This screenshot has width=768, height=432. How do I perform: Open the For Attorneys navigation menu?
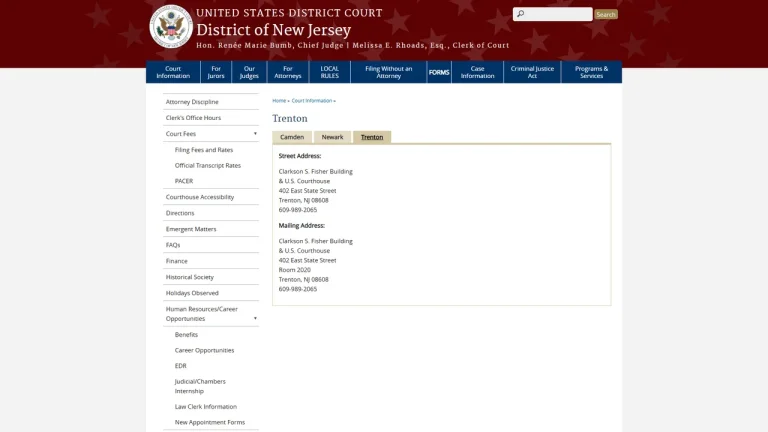[288, 72]
